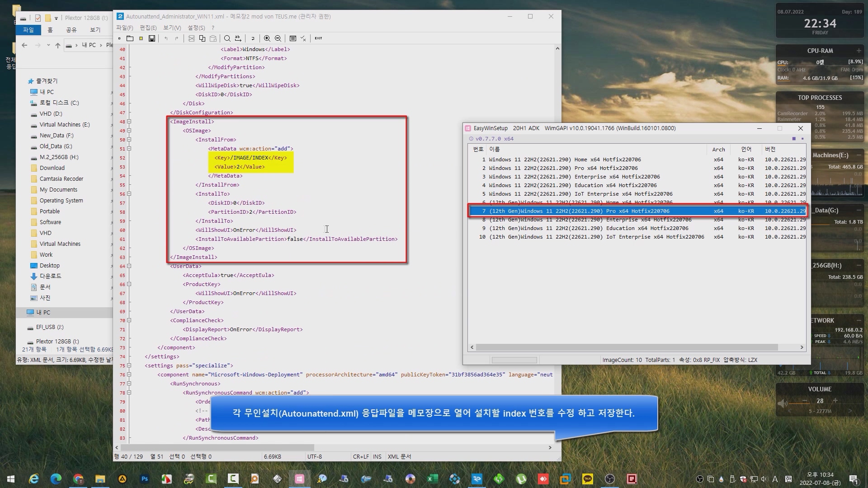Click the plus toggle on CPU-RAM widget

859,51
